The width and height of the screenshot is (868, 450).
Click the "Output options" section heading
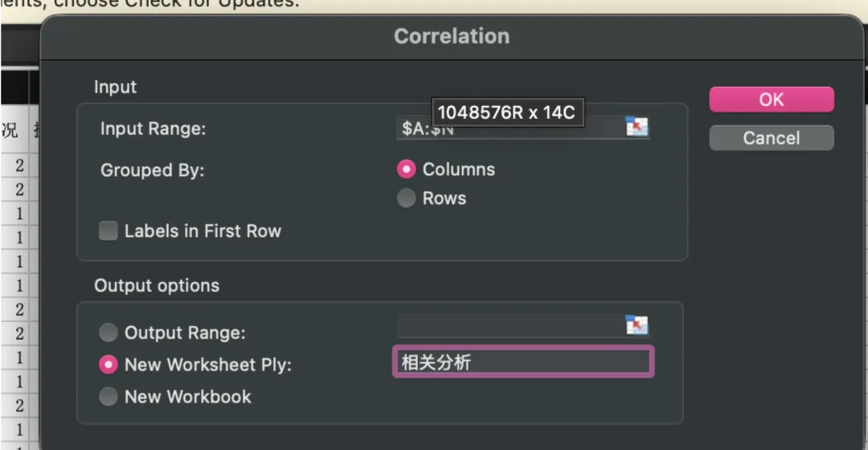pos(157,286)
